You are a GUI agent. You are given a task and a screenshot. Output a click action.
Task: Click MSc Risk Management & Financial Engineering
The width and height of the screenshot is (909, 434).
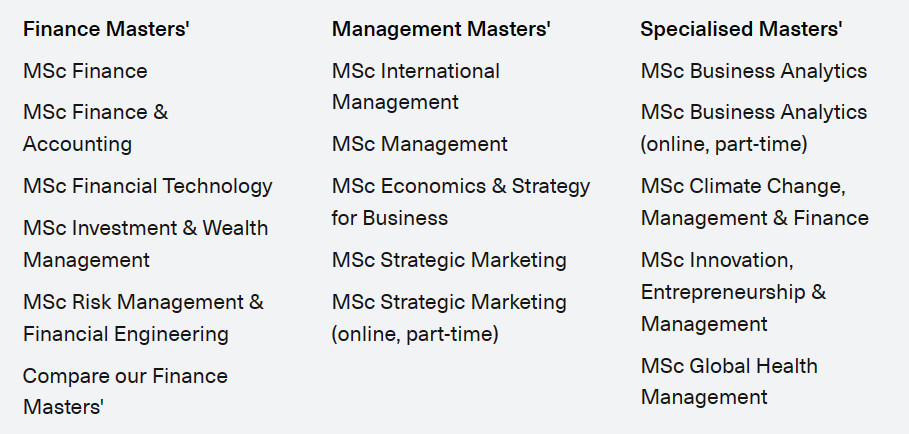tap(143, 318)
